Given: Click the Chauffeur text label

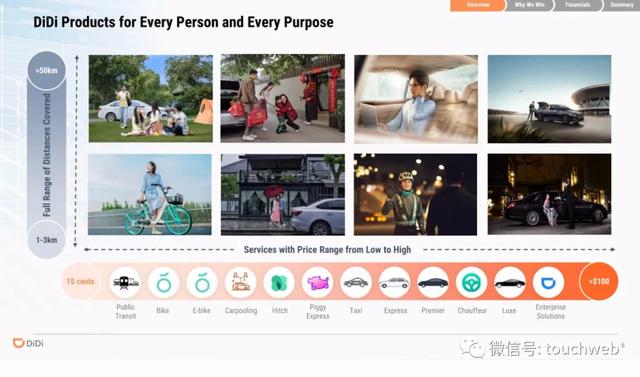Looking at the screenshot, I should pos(472,310).
